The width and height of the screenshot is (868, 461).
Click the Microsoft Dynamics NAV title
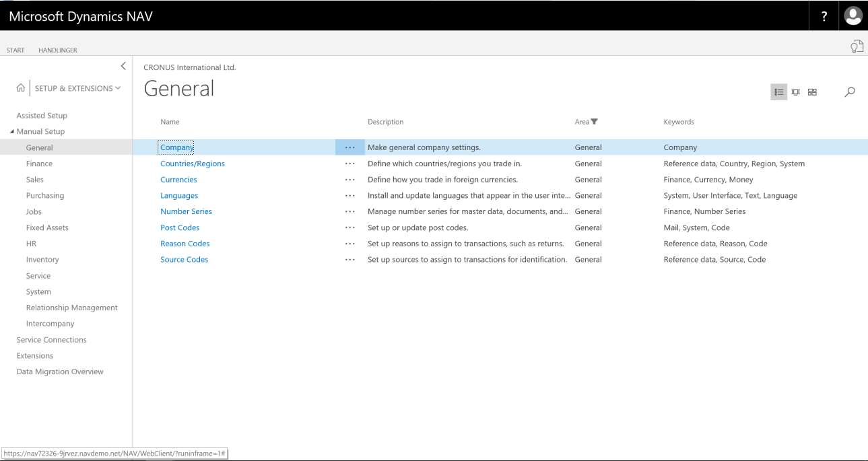pos(81,16)
